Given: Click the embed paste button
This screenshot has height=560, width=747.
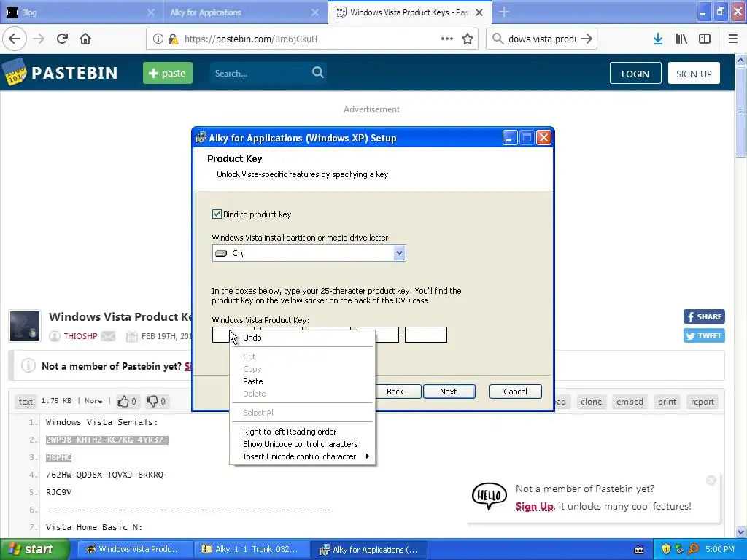Looking at the screenshot, I should [x=630, y=402].
